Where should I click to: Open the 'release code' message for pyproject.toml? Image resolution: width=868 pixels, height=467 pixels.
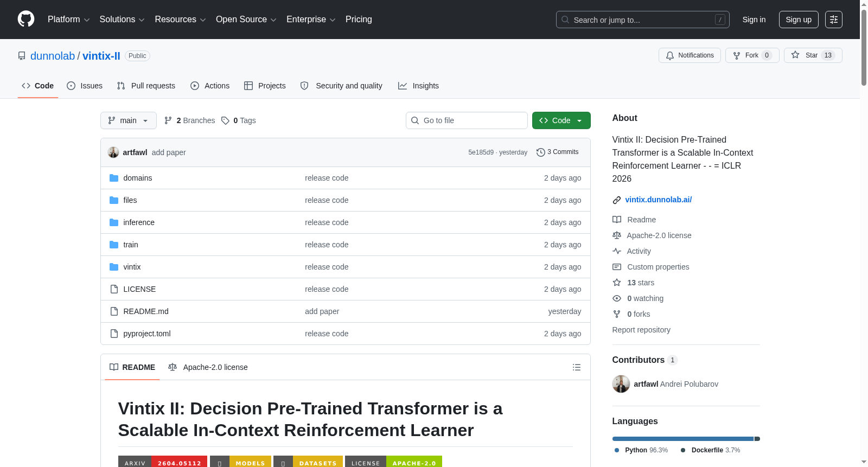(327, 334)
